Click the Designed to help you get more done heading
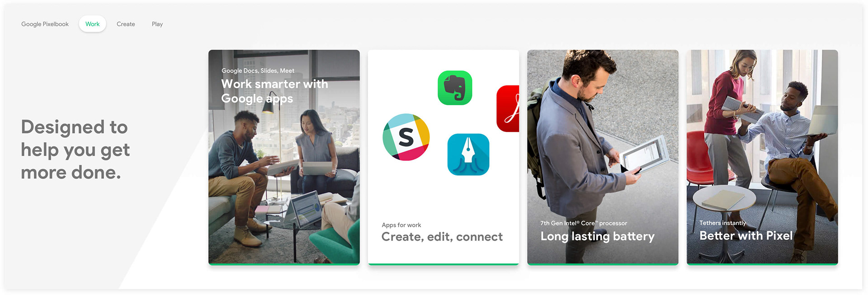 (x=75, y=150)
